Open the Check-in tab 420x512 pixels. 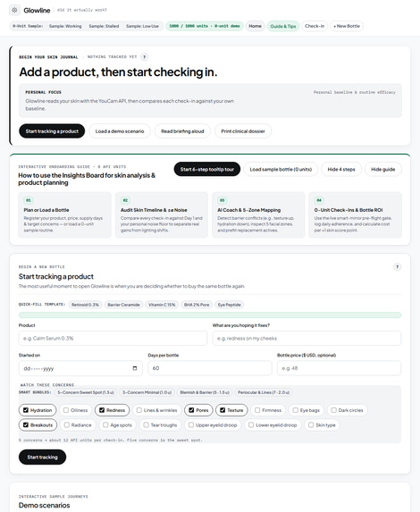315,26
